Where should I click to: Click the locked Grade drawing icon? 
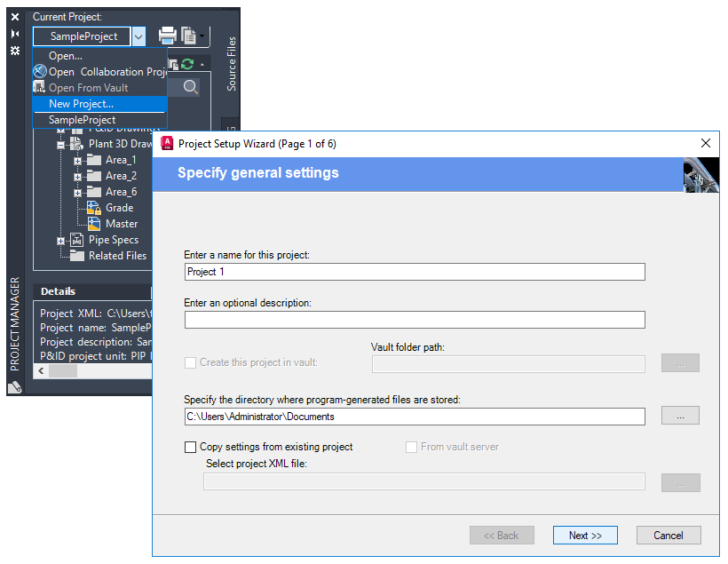tap(94, 208)
